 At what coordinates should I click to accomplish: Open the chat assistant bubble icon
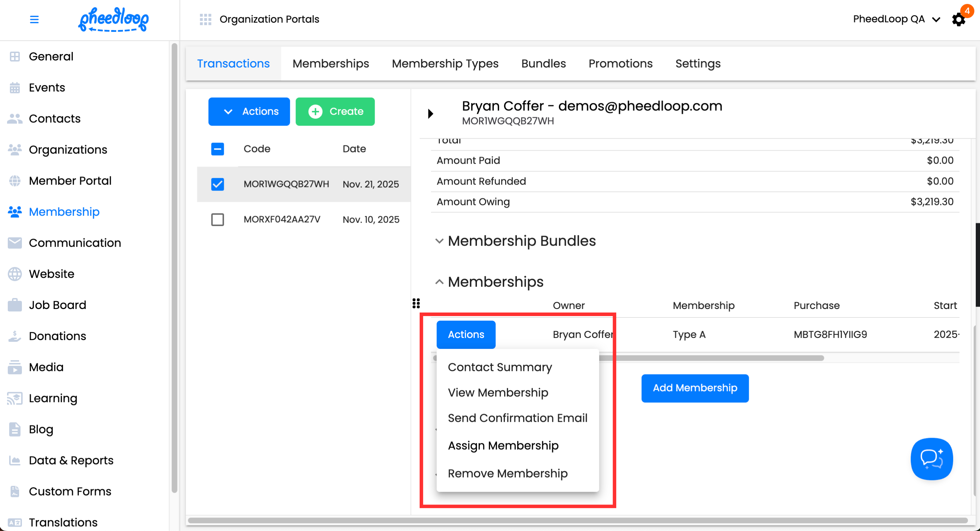click(x=931, y=459)
